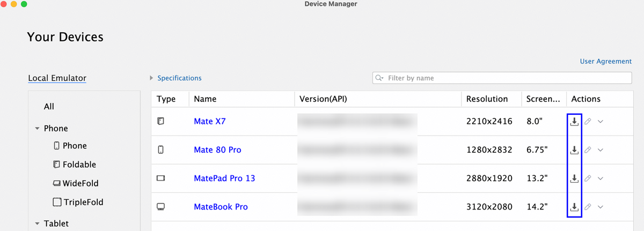Viewport: 644px width, 231px height.
Task: Sort devices by the Resolution column header
Action: tap(487, 99)
